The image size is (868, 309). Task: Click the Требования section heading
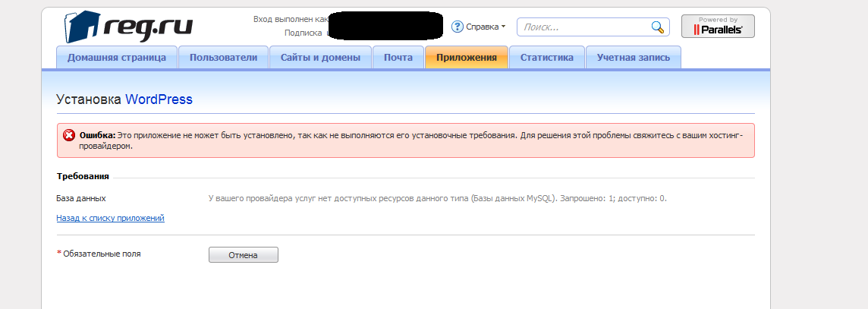pyautogui.click(x=83, y=176)
